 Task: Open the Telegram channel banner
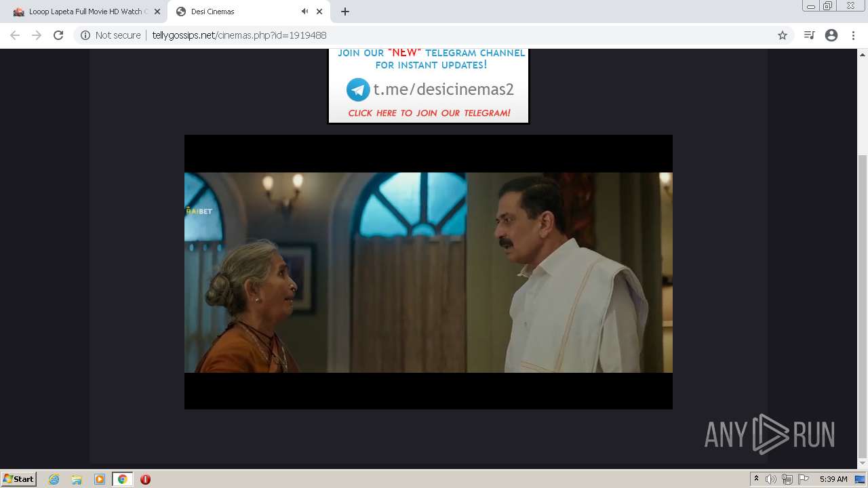pyautogui.click(x=429, y=86)
